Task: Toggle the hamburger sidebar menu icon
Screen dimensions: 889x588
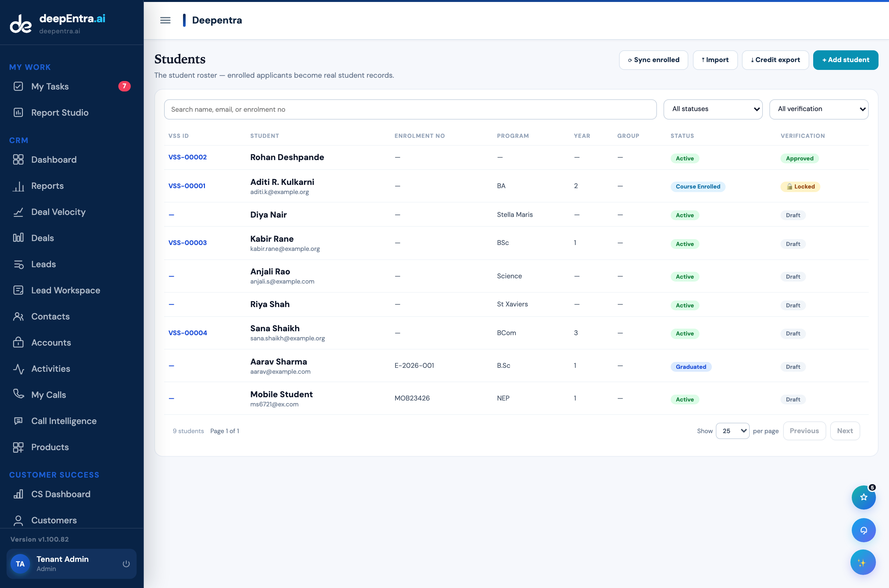Action: 165,20
